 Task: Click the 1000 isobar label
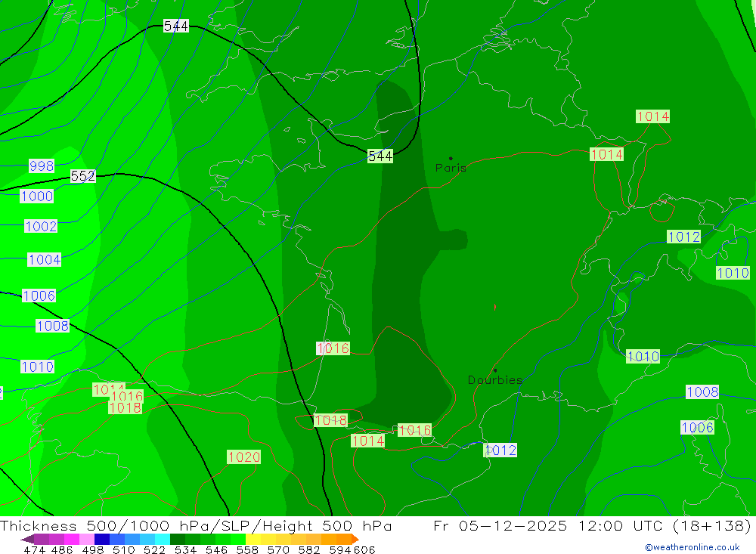click(36, 197)
